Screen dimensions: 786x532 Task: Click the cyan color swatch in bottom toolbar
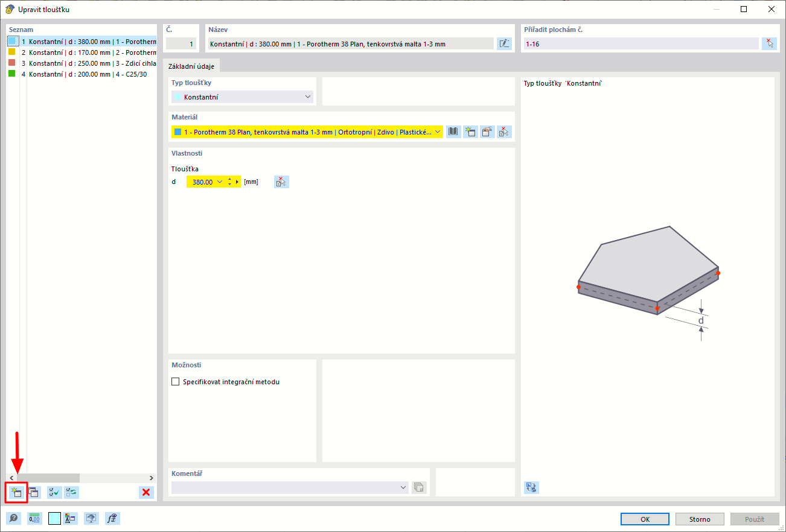coord(54,518)
